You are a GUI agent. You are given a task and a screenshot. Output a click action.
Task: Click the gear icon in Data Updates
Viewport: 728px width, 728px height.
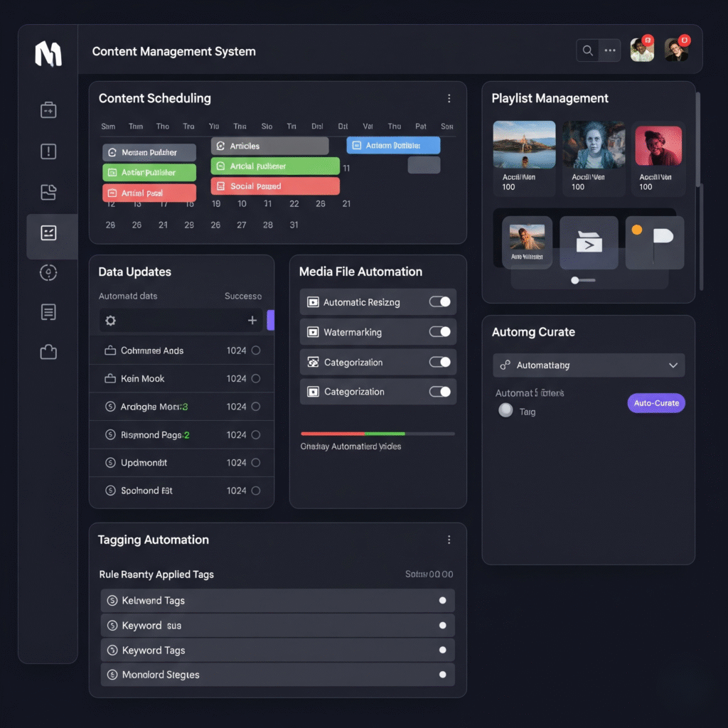tap(110, 321)
